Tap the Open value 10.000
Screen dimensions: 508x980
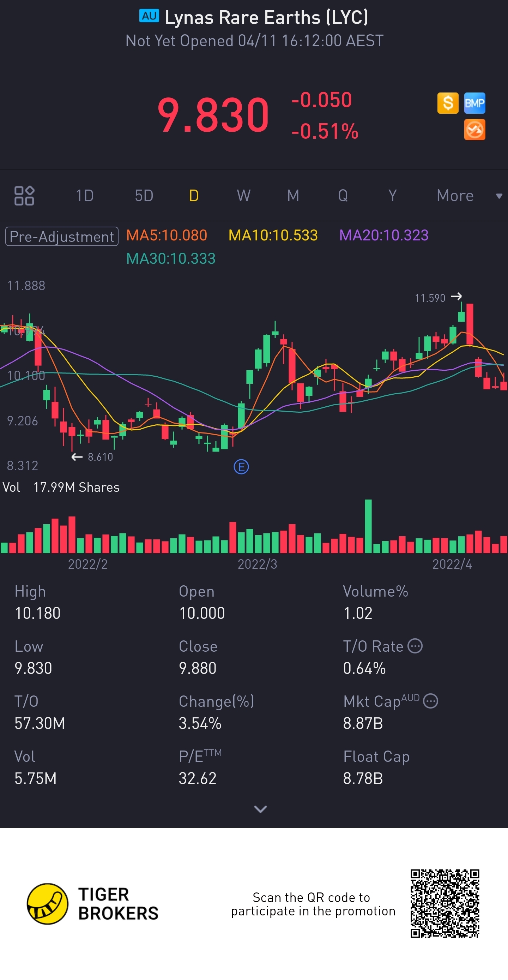pos(202,613)
